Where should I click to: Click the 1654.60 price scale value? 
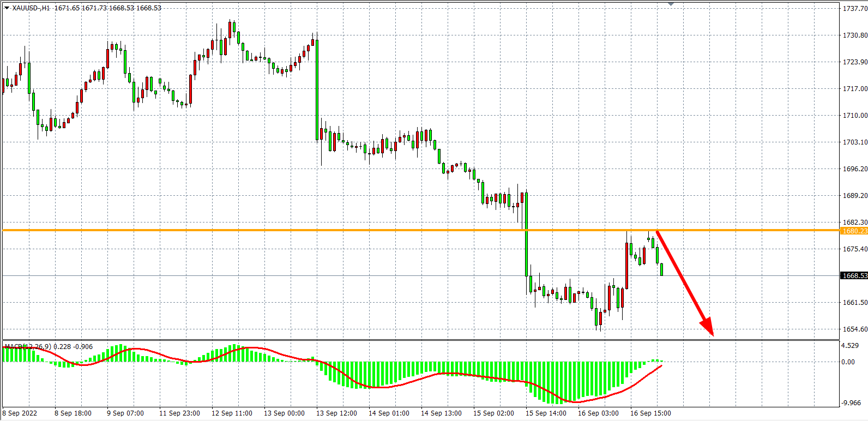click(855, 329)
